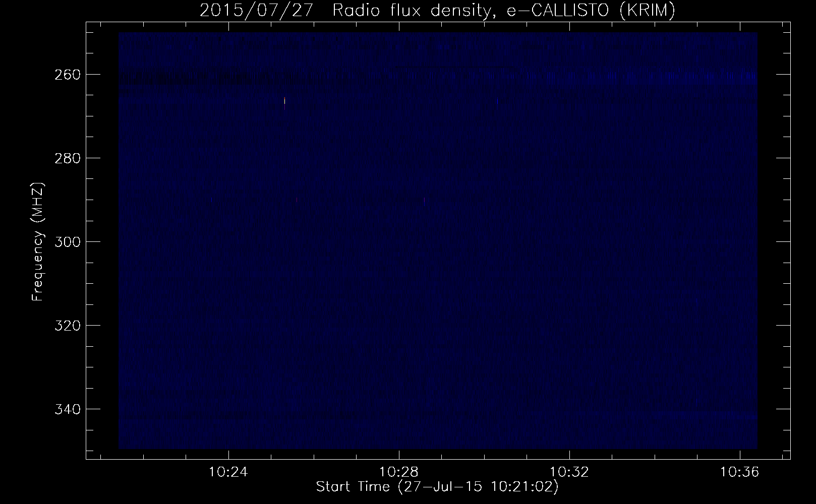Image resolution: width=816 pixels, height=504 pixels.
Task: Click the 10:32 time tick label
Action: [x=569, y=472]
